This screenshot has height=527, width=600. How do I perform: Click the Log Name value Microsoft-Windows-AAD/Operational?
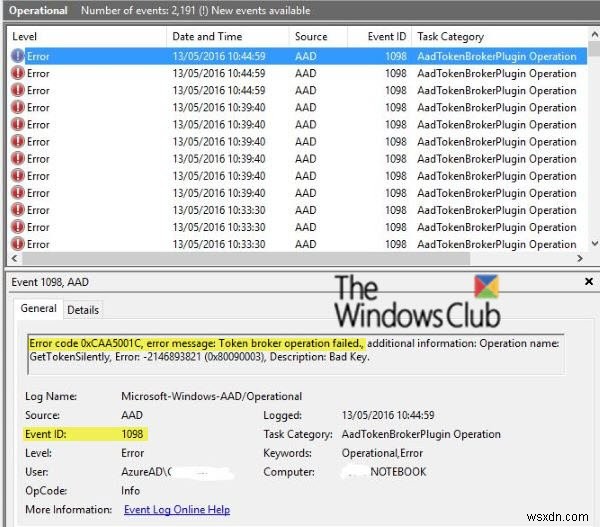tap(212, 396)
